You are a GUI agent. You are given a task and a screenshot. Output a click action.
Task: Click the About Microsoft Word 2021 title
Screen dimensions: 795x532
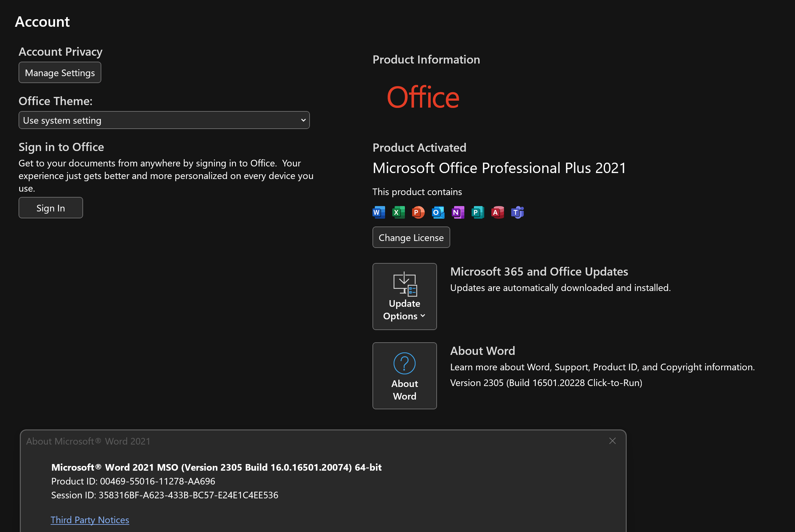click(88, 441)
